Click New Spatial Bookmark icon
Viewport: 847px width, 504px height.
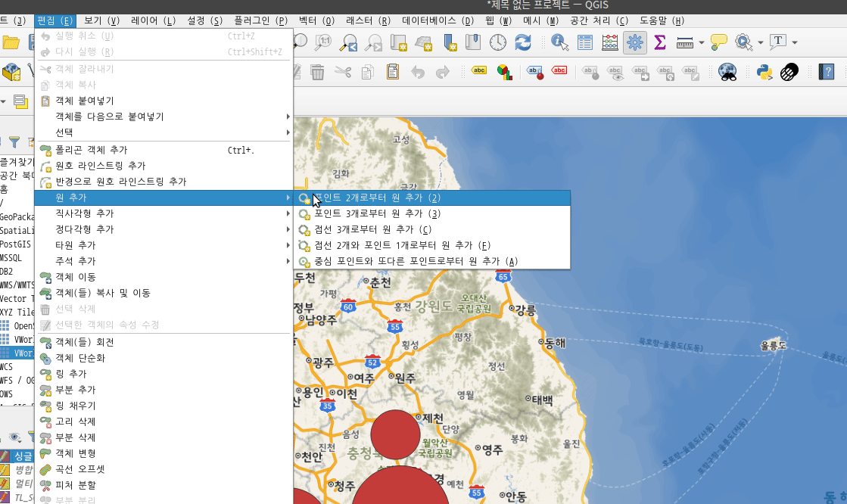pos(449,42)
